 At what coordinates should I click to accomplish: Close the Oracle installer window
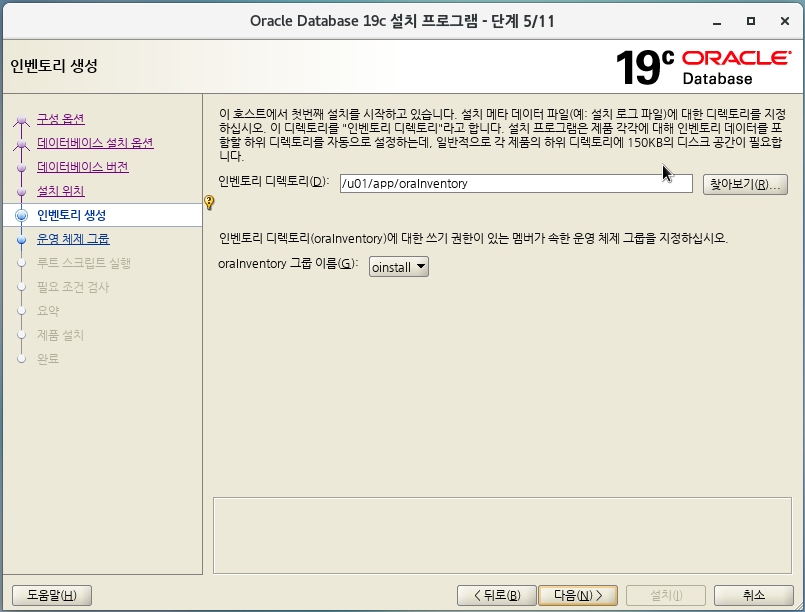[784, 21]
